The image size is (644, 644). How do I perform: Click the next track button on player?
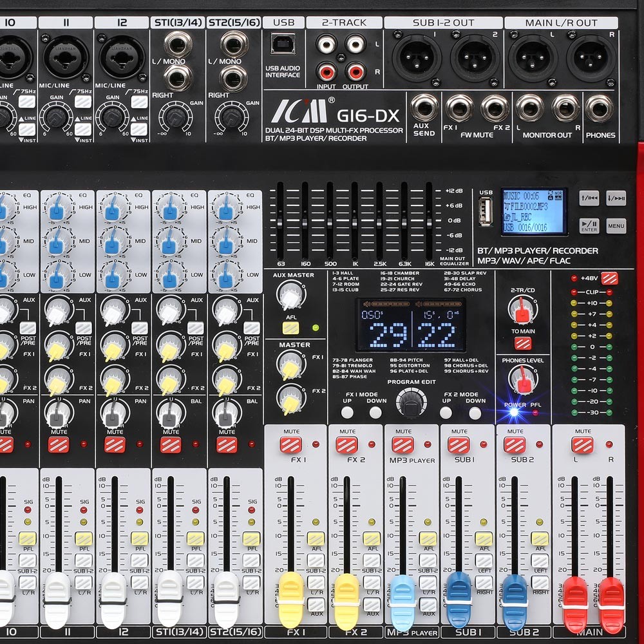point(616,198)
